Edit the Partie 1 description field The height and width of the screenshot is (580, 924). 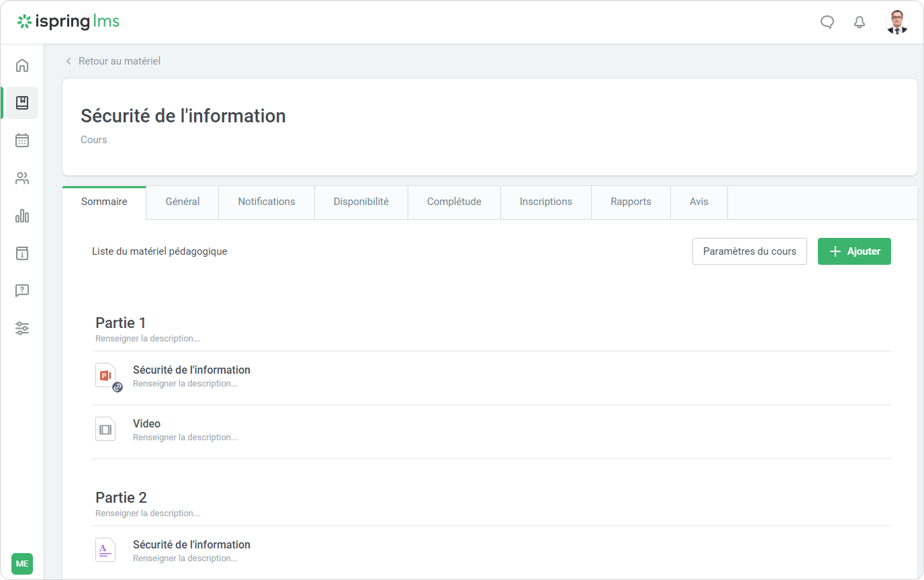pyautogui.click(x=148, y=339)
